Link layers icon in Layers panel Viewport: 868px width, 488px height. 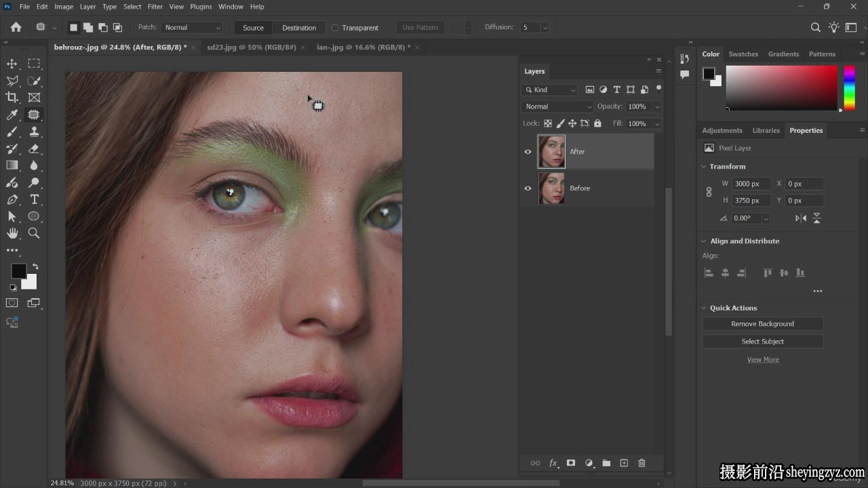[x=535, y=463]
